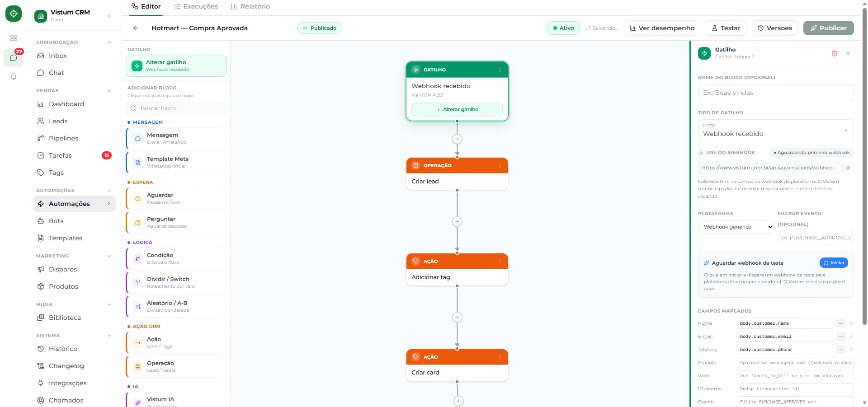Click the Filtrar evento input field

point(816,238)
